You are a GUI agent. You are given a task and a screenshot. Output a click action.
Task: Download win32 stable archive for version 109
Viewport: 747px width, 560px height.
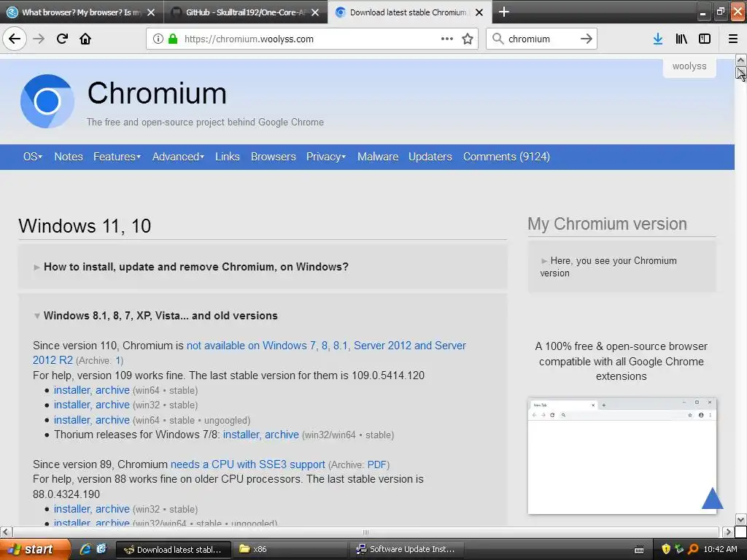(112, 405)
